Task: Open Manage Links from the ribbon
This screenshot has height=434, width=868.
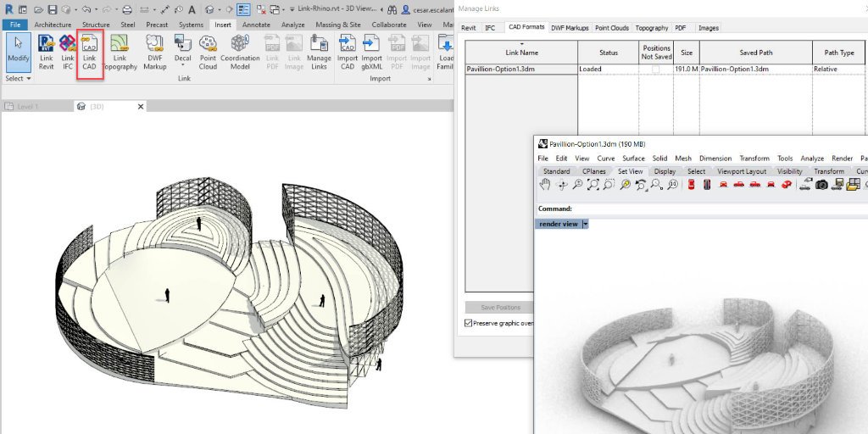Action: pos(319,52)
